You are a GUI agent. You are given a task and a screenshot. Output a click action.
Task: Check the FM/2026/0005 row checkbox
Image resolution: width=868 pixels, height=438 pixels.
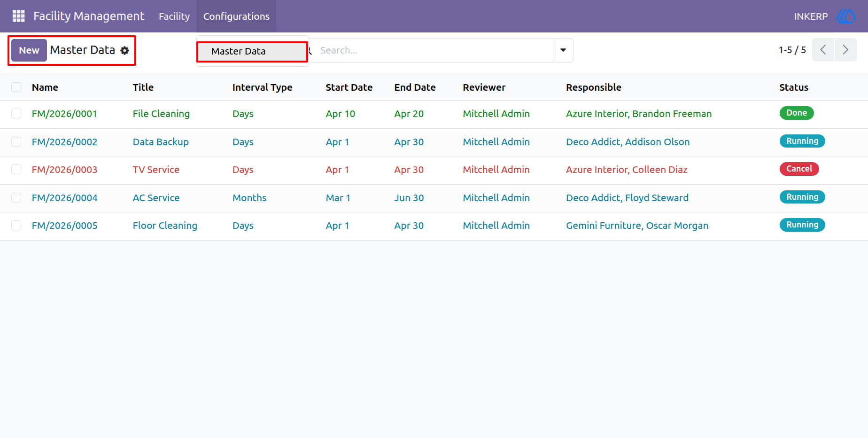pyautogui.click(x=16, y=226)
